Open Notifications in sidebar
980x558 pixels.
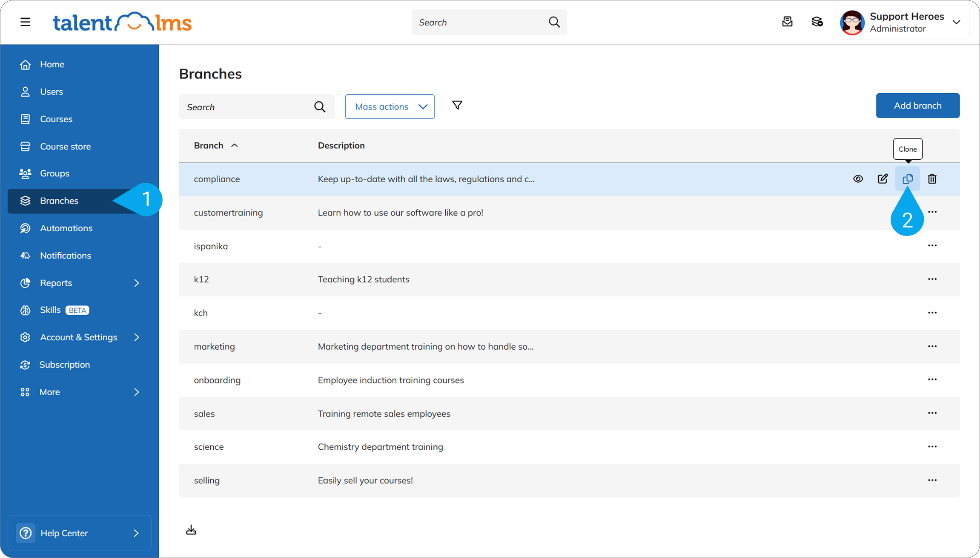[x=80, y=256]
